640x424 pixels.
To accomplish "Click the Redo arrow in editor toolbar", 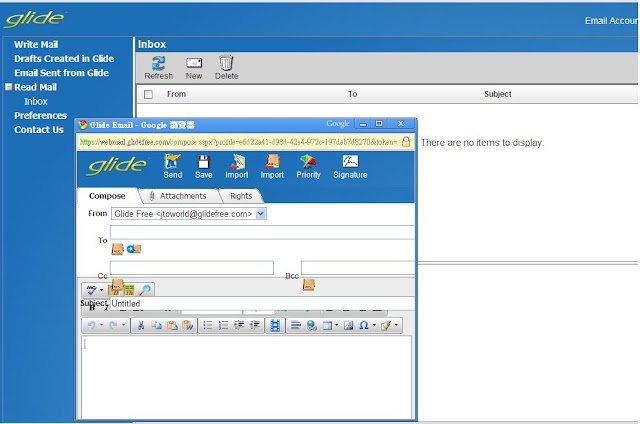I will pyautogui.click(x=113, y=325).
